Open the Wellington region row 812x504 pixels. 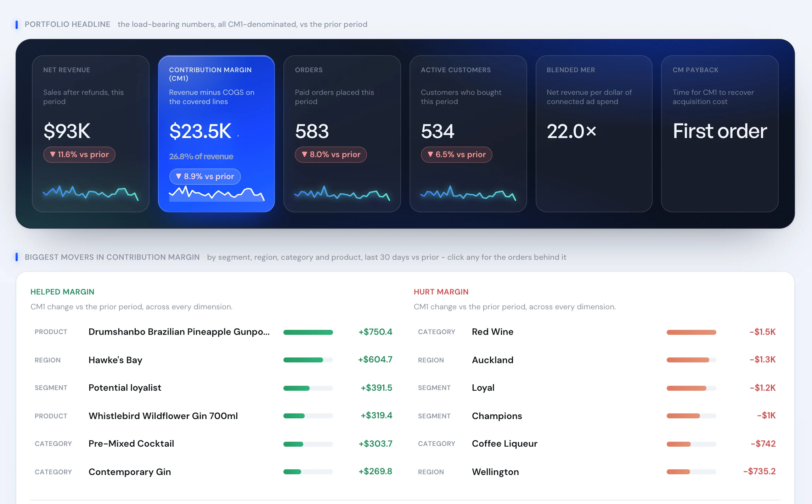(597, 472)
